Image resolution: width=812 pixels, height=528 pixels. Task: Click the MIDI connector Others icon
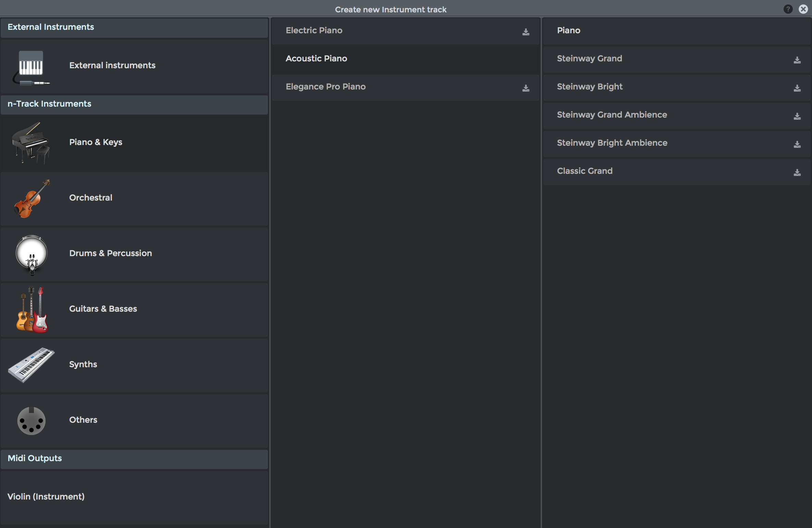[32, 421]
